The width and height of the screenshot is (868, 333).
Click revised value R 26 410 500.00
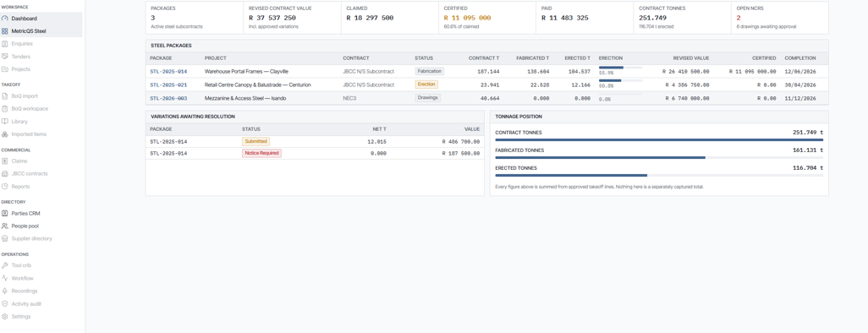(x=685, y=71)
